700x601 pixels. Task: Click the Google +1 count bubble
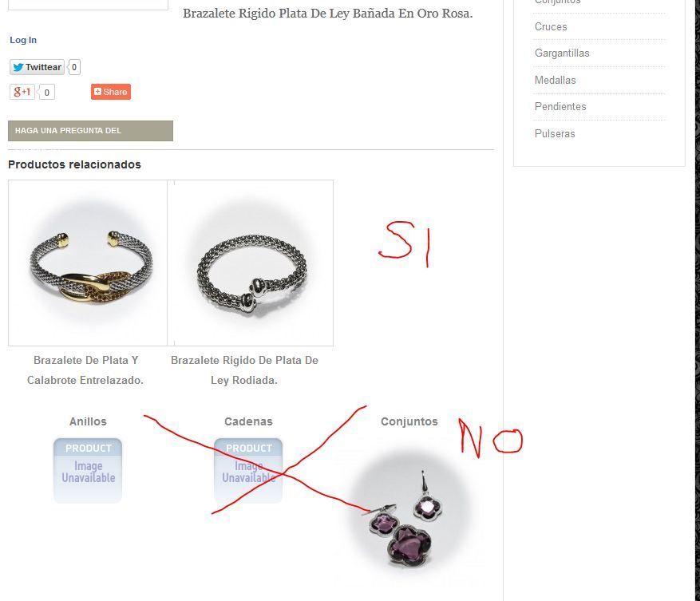pyautogui.click(x=46, y=93)
